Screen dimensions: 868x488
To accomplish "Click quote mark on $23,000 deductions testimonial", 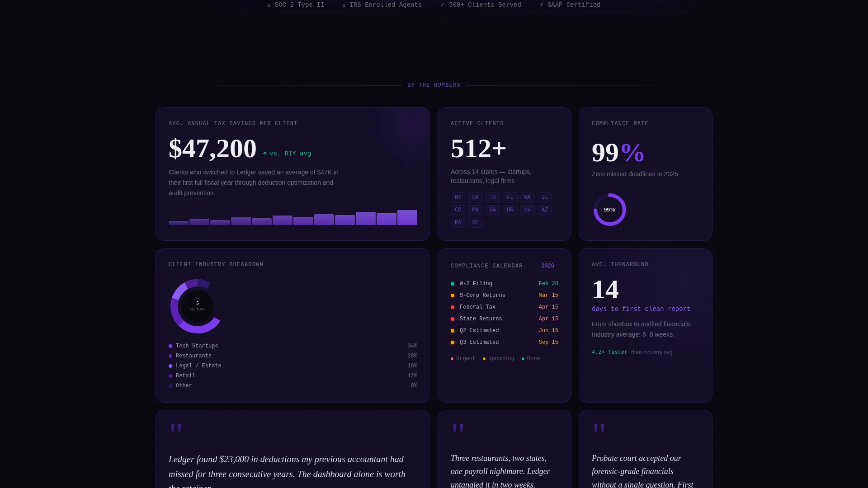I will coord(176,429).
